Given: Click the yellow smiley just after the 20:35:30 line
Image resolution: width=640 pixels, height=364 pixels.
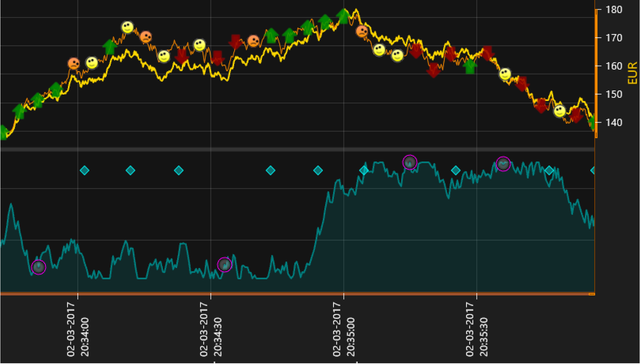Looking at the screenshot, I should point(505,74).
